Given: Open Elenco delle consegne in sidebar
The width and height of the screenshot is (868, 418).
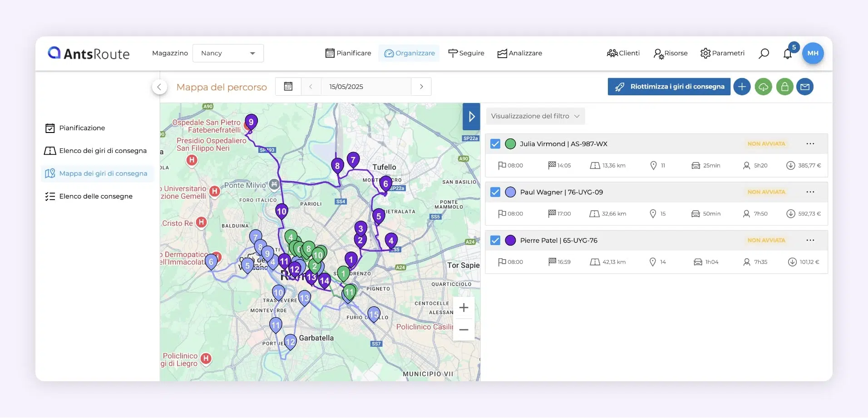Looking at the screenshot, I should (96, 197).
